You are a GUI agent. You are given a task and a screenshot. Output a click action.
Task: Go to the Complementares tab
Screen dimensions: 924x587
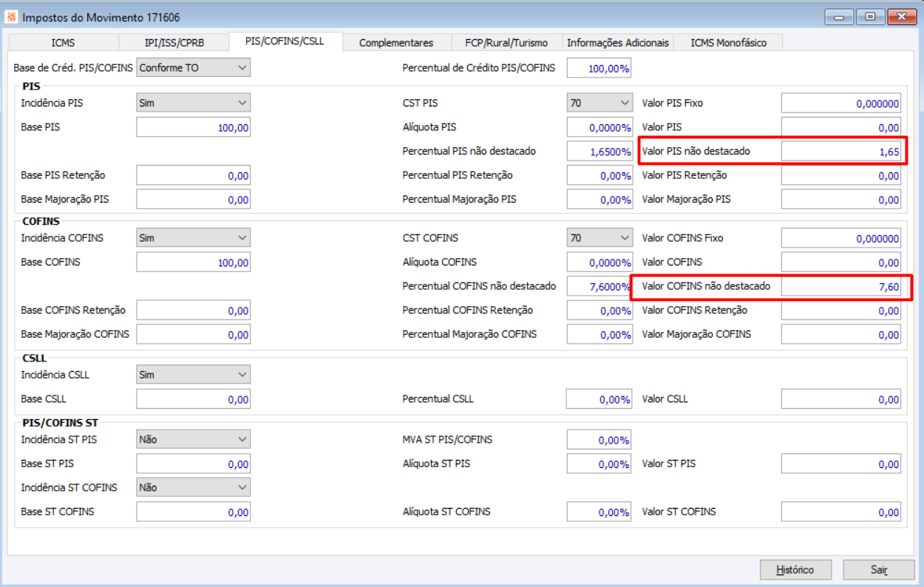coord(396,43)
